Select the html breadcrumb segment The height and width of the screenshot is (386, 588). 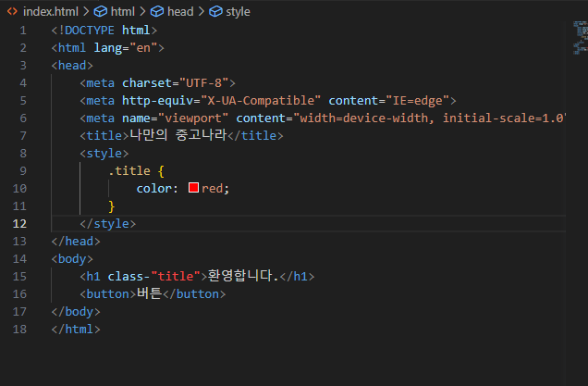[x=123, y=12]
